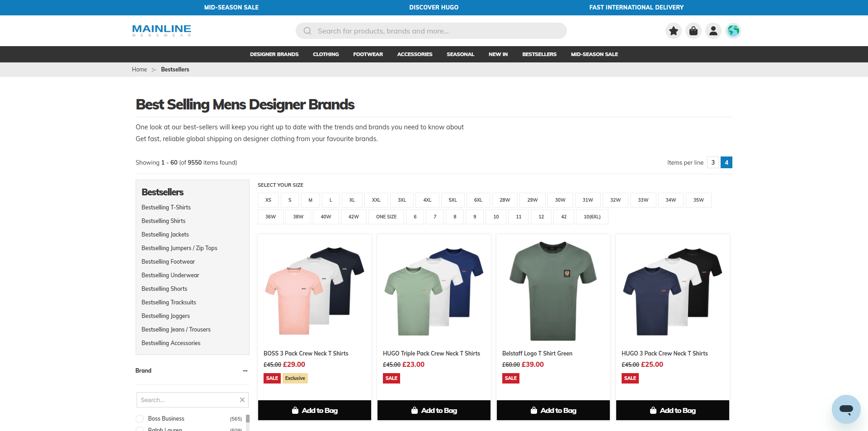Select size XS filter
The height and width of the screenshot is (431, 868).
click(x=268, y=200)
